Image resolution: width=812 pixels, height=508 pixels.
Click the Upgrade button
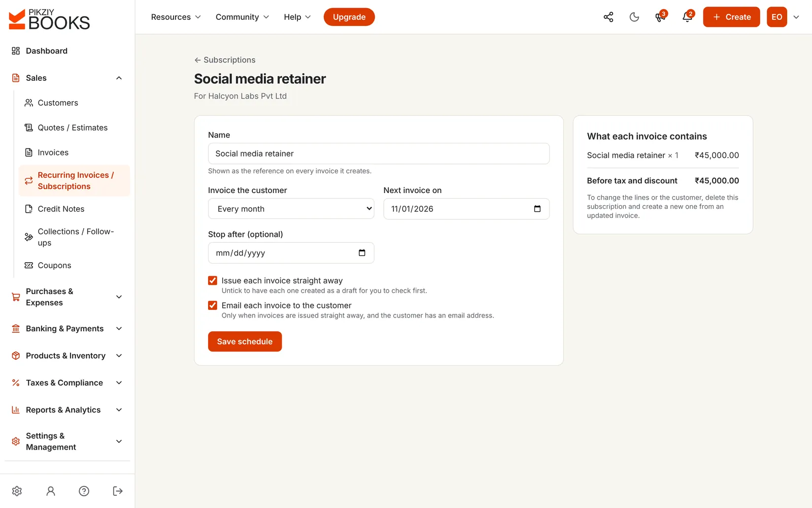[x=349, y=17]
